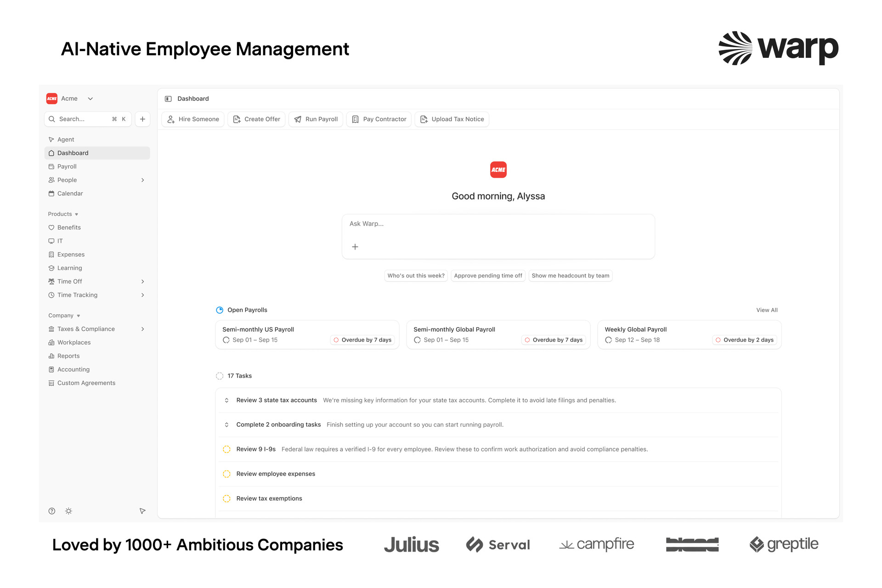Click Run Payroll button

point(316,119)
